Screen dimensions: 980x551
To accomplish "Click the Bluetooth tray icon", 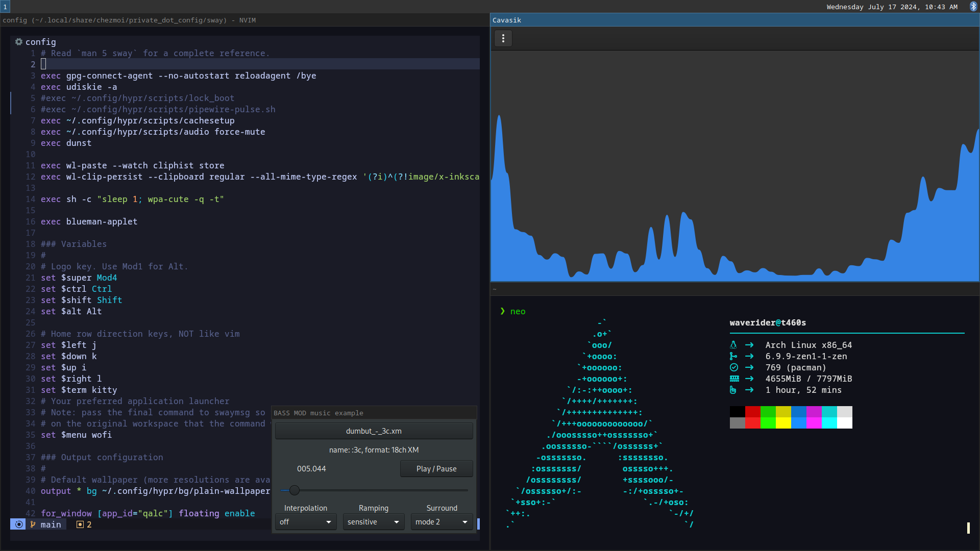I will pyautogui.click(x=973, y=7).
